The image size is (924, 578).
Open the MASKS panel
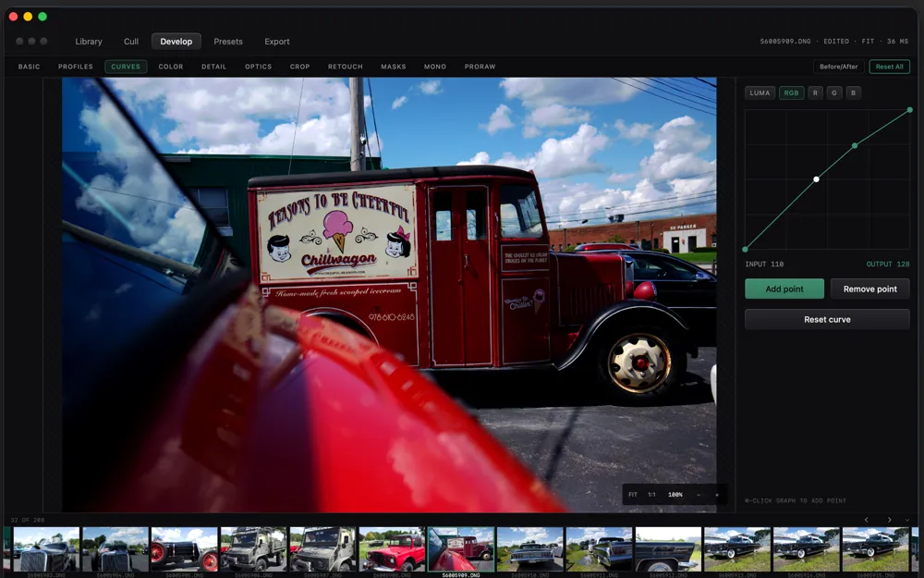(393, 67)
